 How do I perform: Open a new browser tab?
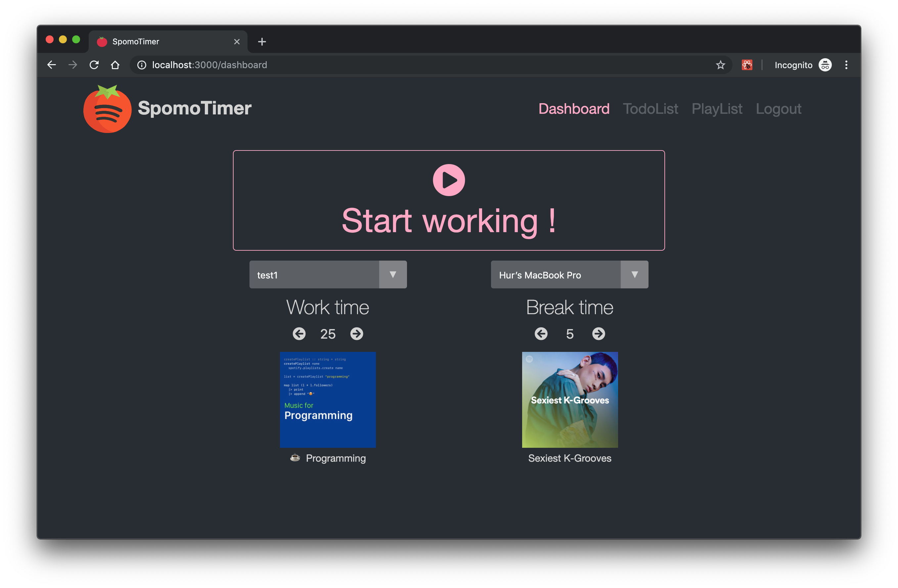(x=262, y=41)
